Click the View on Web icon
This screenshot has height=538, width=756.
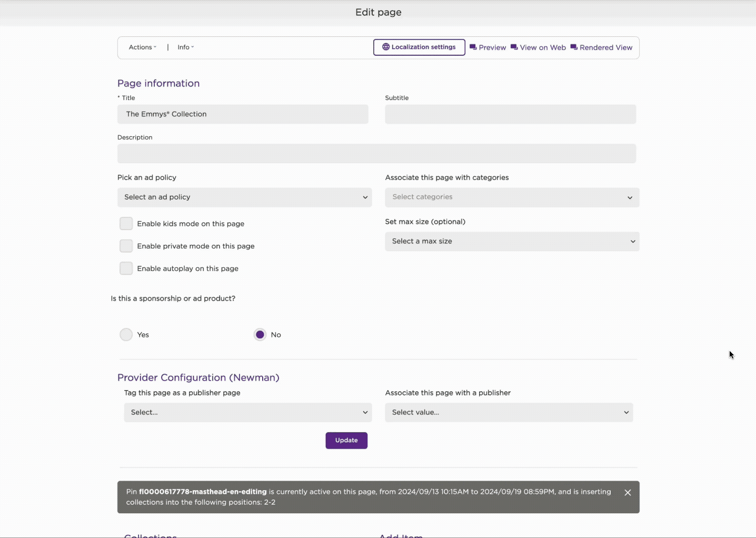click(x=514, y=47)
